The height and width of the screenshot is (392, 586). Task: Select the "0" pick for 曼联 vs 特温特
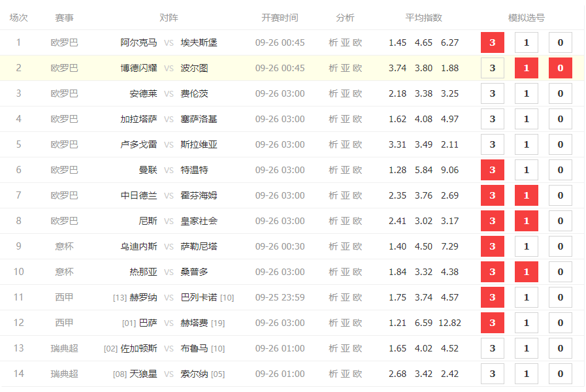tap(560, 170)
